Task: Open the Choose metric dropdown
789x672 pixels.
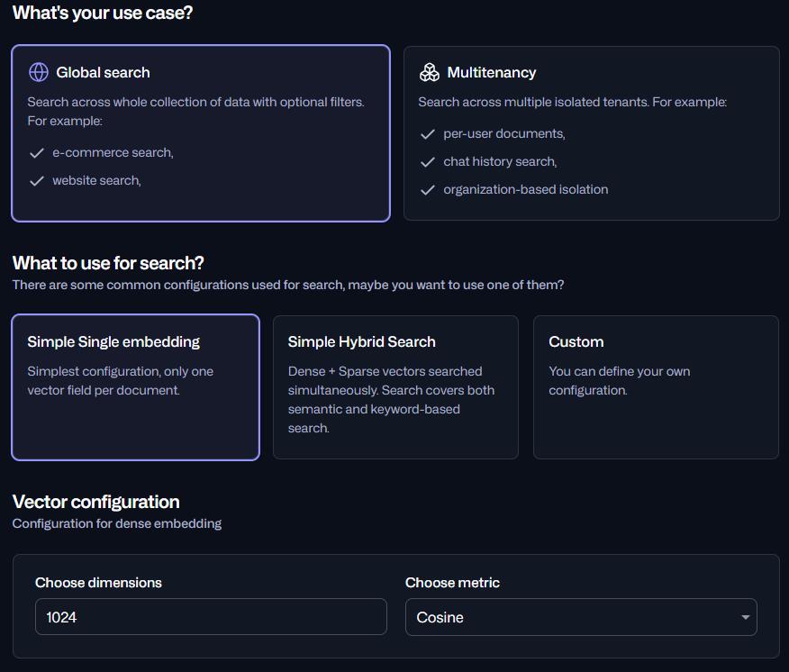Action: (x=580, y=617)
